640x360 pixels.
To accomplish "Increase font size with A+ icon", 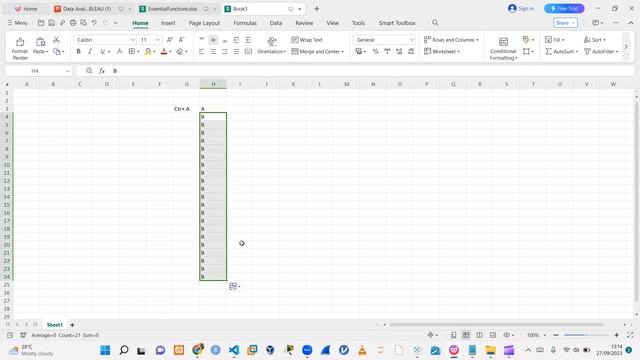I will point(170,40).
